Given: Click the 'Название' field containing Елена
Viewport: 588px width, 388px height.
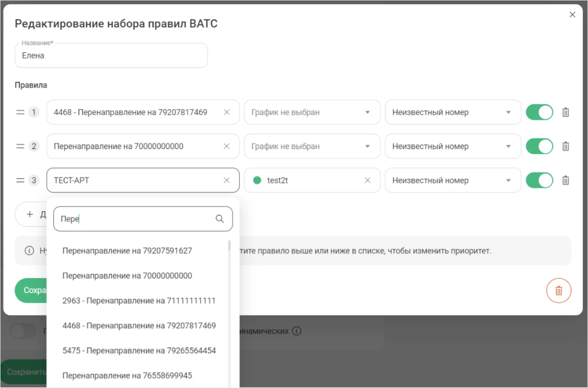Looking at the screenshot, I should point(111,56).
